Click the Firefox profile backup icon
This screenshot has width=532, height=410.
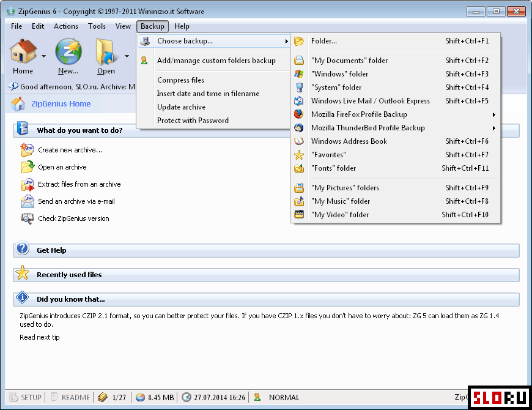click(299, 114)
